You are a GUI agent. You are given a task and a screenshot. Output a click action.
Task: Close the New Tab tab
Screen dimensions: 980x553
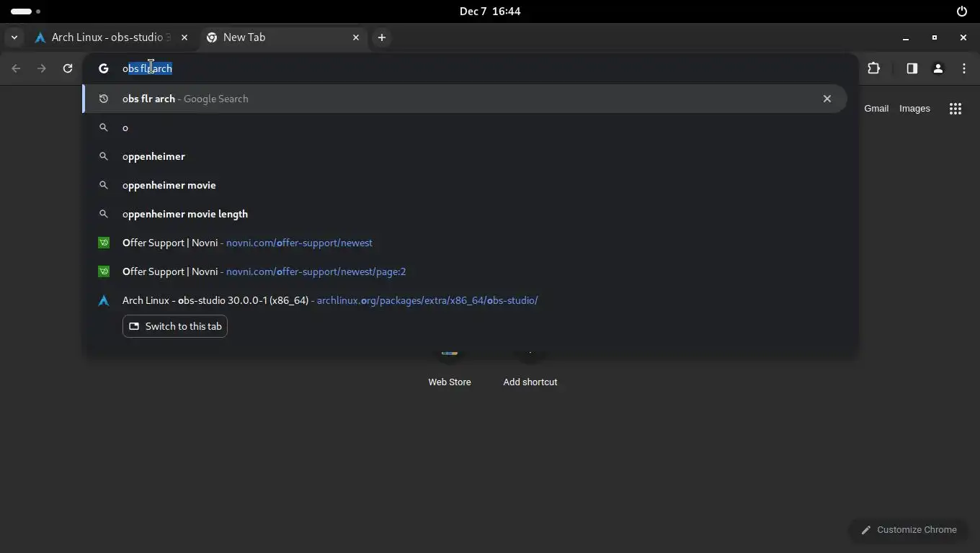[356, 37]
